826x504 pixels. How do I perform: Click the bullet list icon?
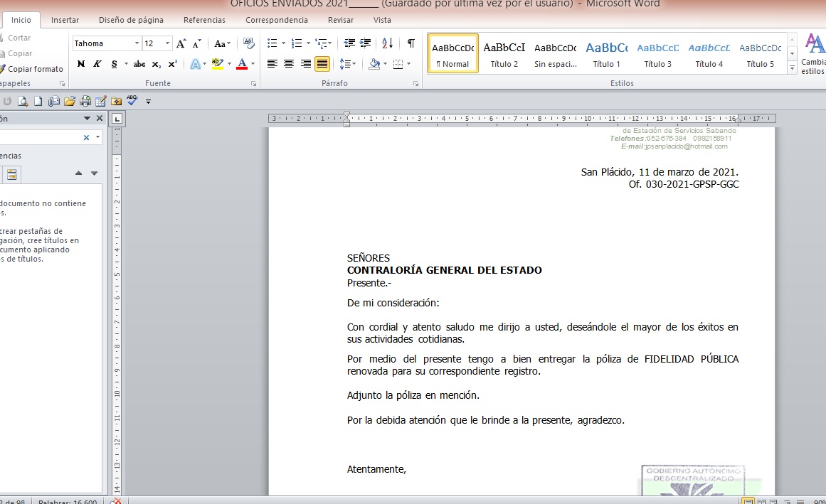272,43
